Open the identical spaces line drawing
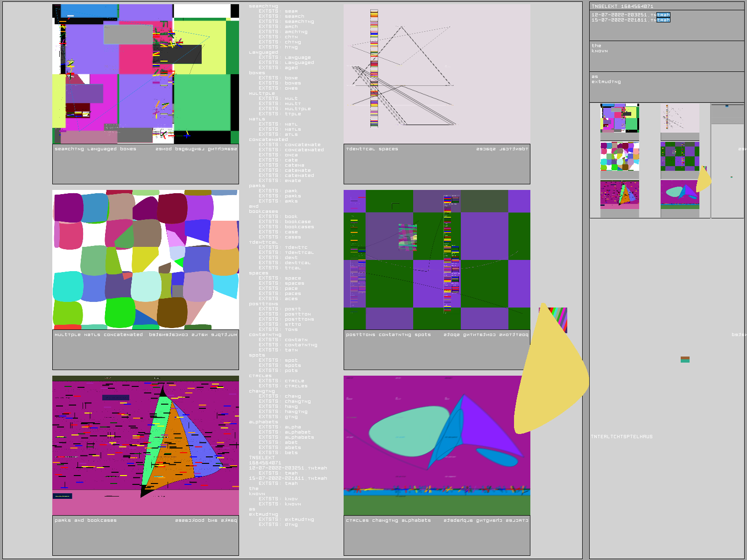Image resolution: width=747 pixels, height=560 pixels. click(437, 74)
